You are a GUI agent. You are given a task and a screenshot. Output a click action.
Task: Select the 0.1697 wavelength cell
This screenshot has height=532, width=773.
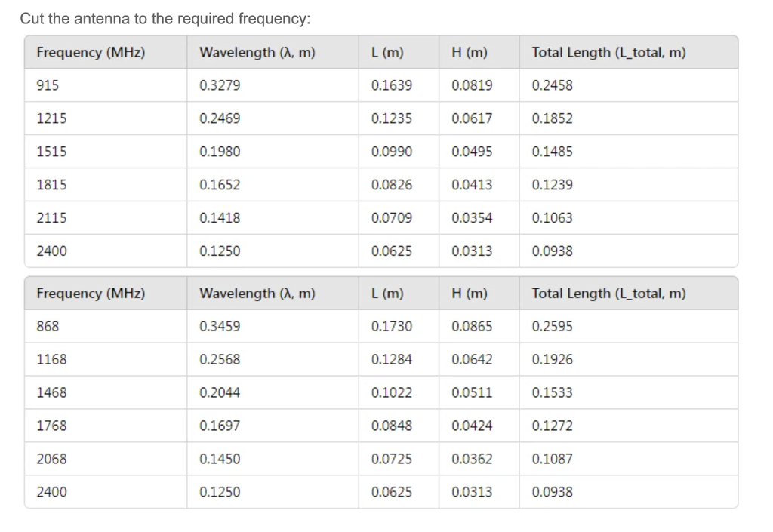(220, 426)
